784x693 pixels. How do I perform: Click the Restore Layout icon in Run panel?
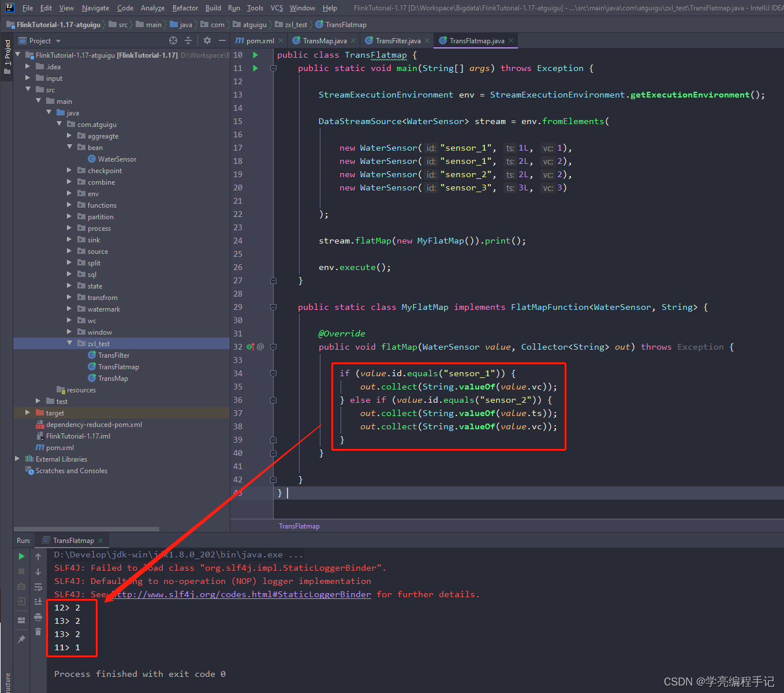21,620
